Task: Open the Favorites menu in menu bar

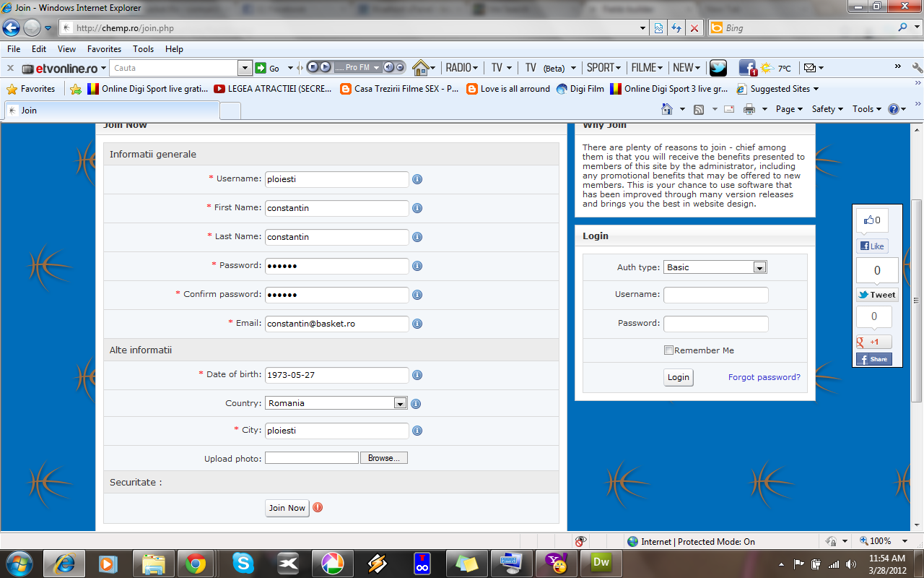Action: [x=105, y=49]
